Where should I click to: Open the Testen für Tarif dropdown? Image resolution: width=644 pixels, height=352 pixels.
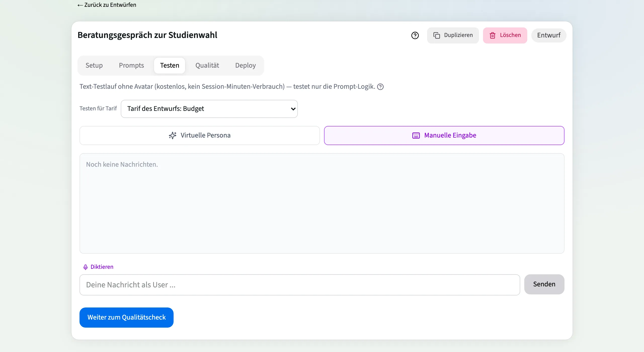point(209,109)
